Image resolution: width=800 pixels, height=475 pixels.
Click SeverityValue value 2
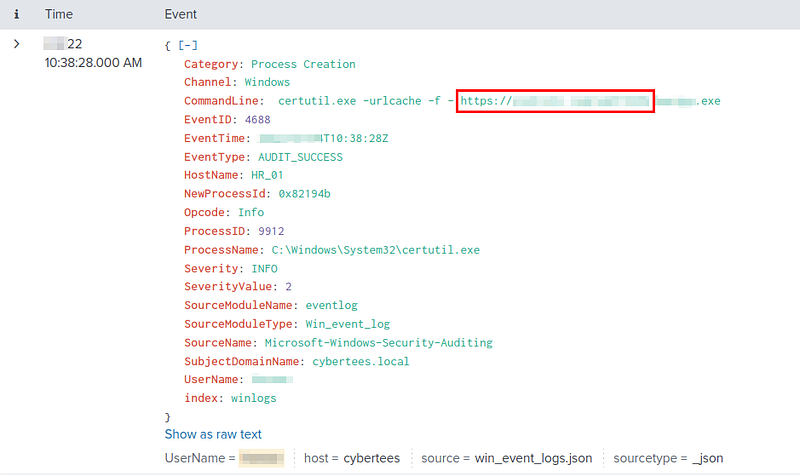[x=288, y=287]
